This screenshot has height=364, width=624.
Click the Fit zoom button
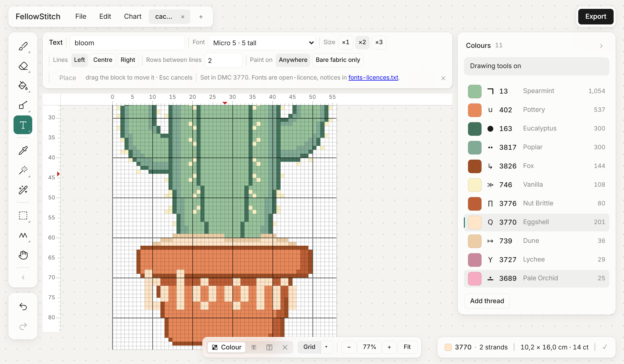(407, 347)
